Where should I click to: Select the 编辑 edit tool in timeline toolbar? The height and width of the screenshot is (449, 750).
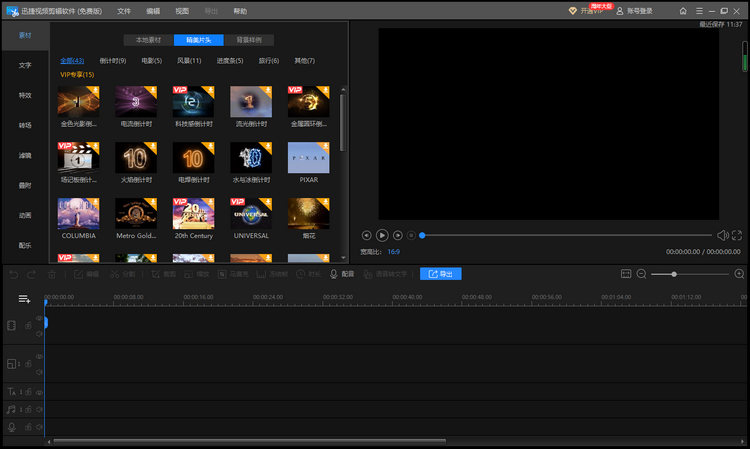(x=87, y=274)
